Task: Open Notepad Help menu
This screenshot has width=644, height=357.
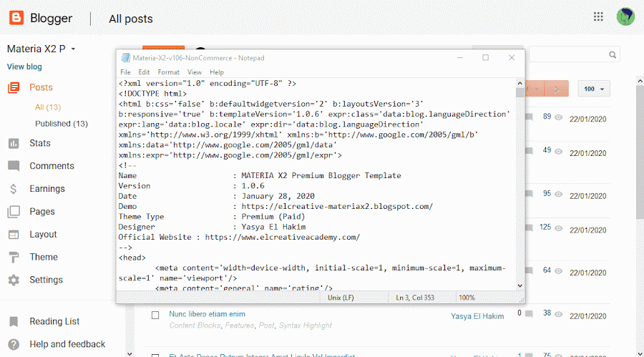Action: [x=217, y=72]
